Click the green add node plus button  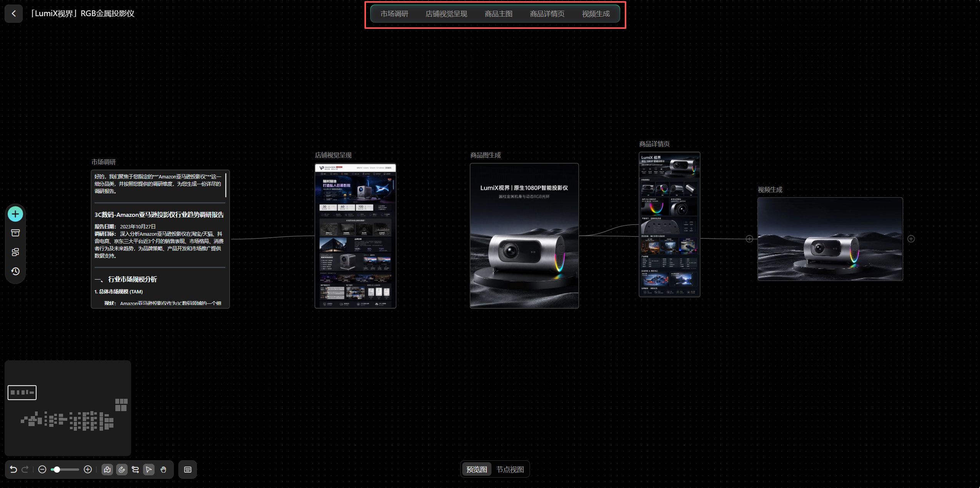[x=15, y=214]
